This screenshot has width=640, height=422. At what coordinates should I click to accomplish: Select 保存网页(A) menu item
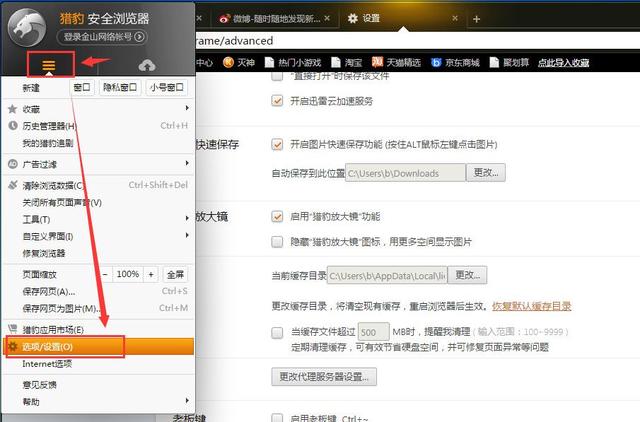(x=98, y=291)
